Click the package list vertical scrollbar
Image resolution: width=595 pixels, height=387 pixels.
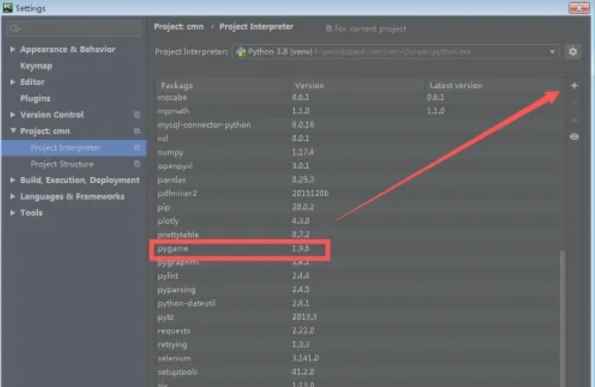(x=563, y=319)
